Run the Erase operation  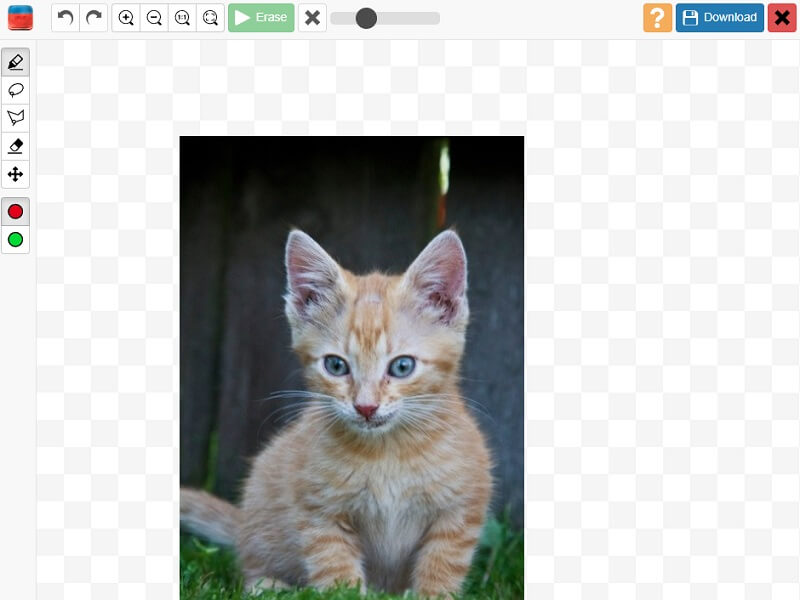coord(261,17)
